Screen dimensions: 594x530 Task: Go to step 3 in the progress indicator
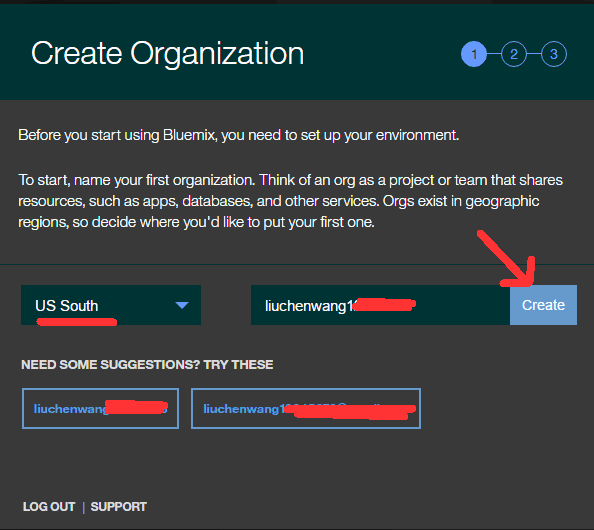(x=554, y=54)
